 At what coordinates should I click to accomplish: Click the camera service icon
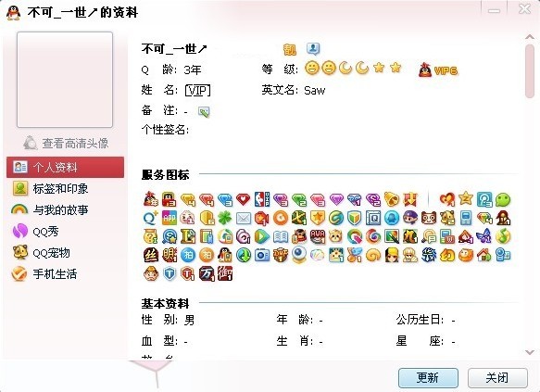coord(262,255)
